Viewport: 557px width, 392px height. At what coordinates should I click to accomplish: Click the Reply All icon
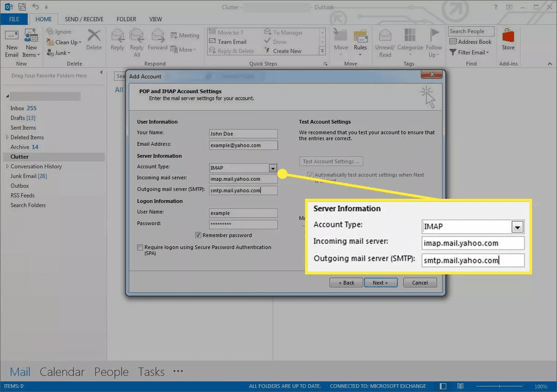pos(137,36)
